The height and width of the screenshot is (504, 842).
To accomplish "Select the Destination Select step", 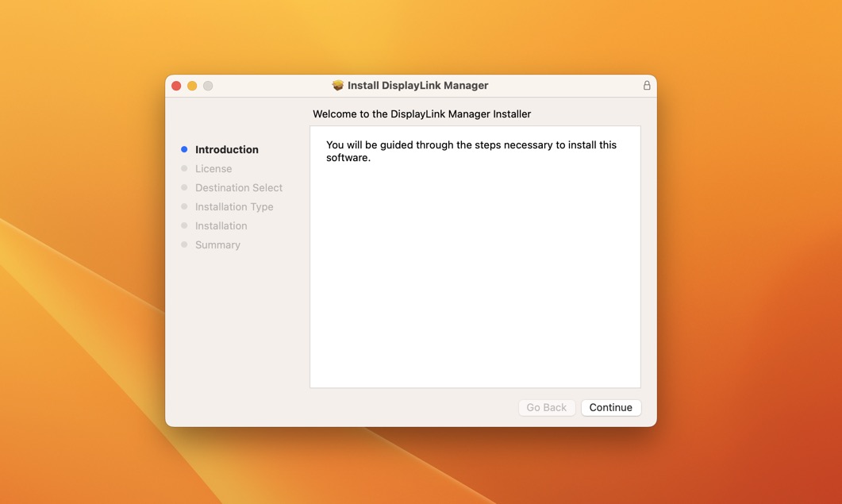I will pos(239,187).
